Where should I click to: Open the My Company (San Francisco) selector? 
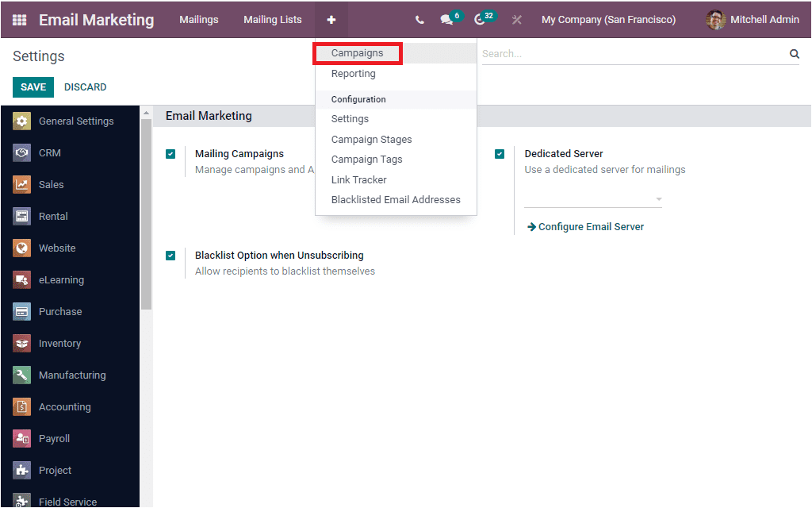608,20
